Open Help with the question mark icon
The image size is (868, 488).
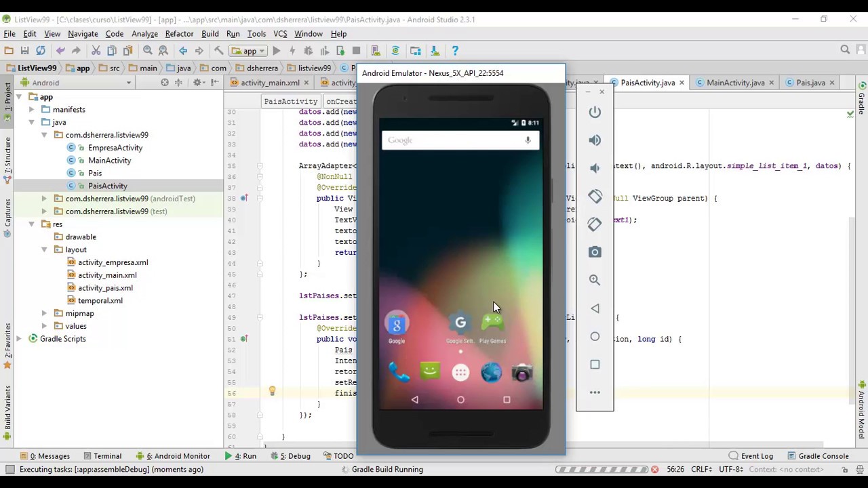point(455,51)
